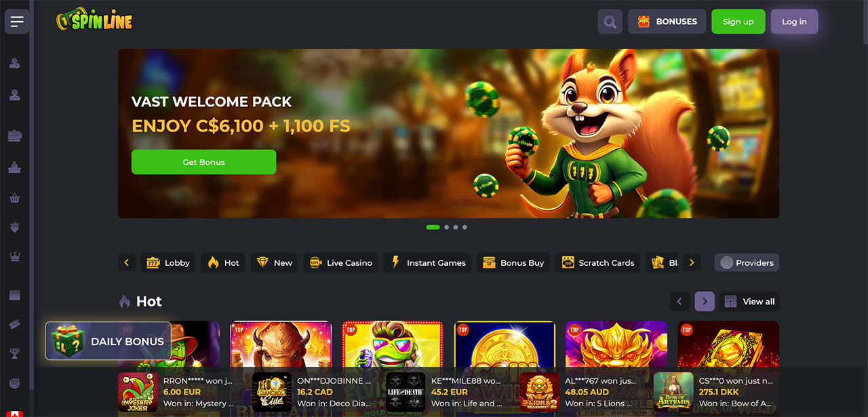Viewport: 868px width, 417px height.
Task: Click the SpinLine logo
Action: point(94,21)
